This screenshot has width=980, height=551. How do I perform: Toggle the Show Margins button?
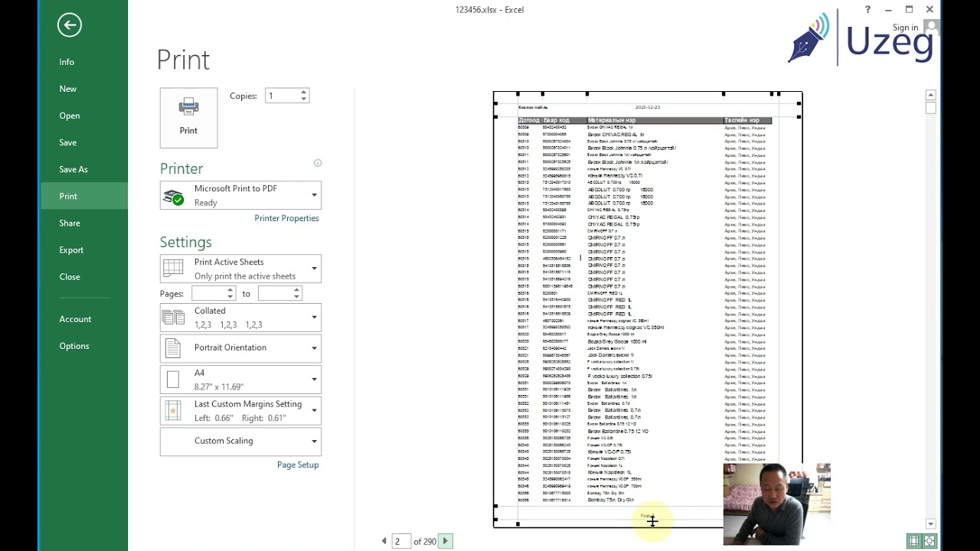(913, 541)
